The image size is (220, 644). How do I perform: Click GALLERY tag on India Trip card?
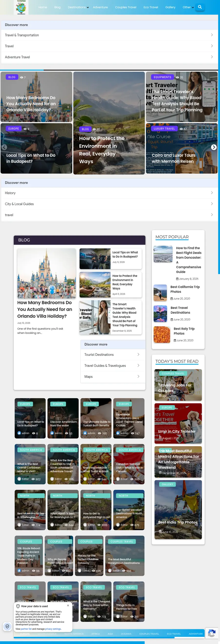[167, 484]
